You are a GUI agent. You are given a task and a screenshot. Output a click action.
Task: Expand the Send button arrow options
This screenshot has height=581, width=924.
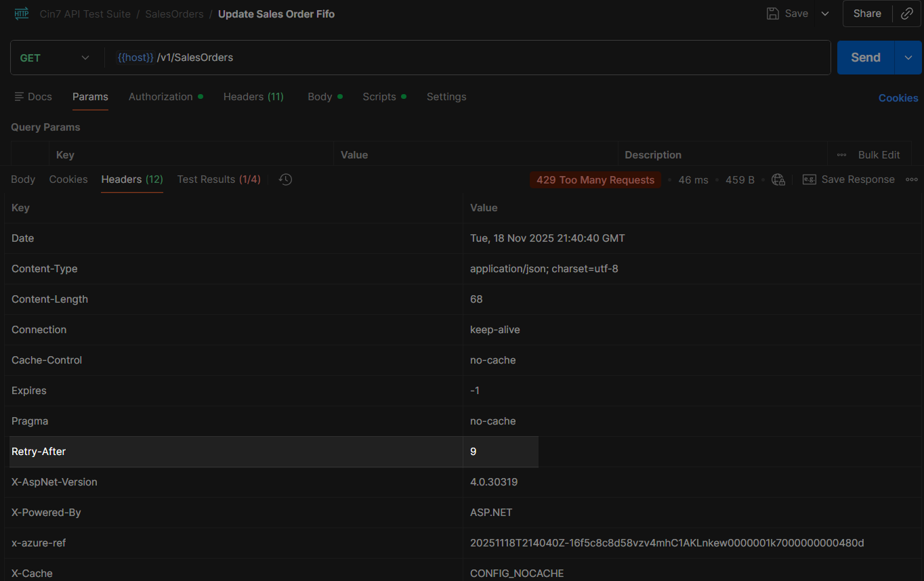(x=908, y=58)
